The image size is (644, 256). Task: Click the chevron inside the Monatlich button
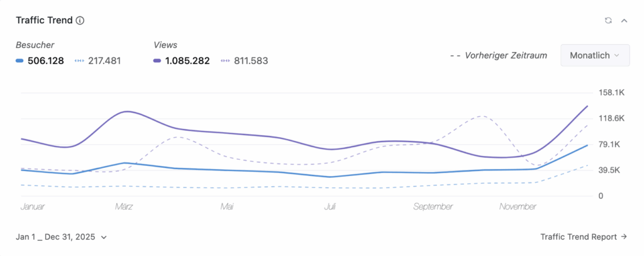point(617,55)
